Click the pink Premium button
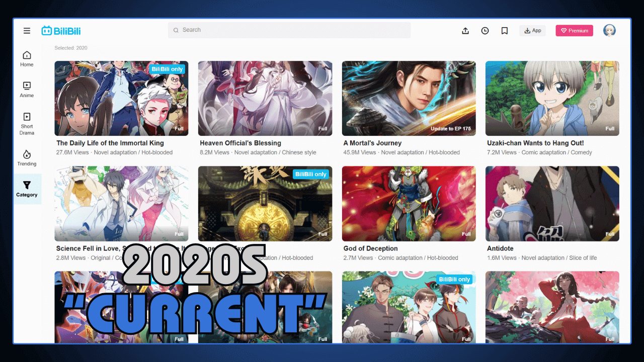Screen dimensions: 644x362 (x=574, y=31)
